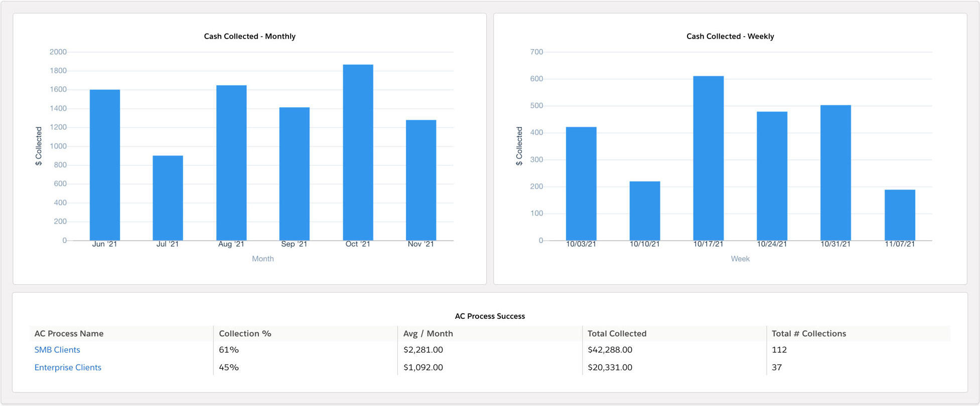This screenshot has height=406, width=980.
Task: Click the 37 collections count cell
Action: [777, 367]
